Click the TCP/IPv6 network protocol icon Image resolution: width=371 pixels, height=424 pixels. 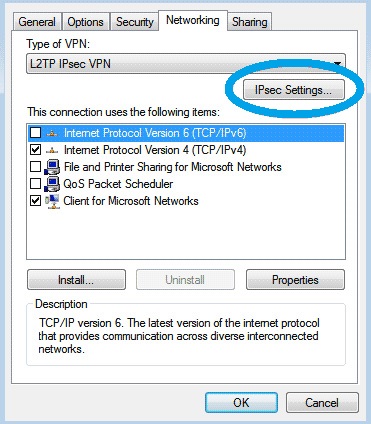tap(52, 133)
